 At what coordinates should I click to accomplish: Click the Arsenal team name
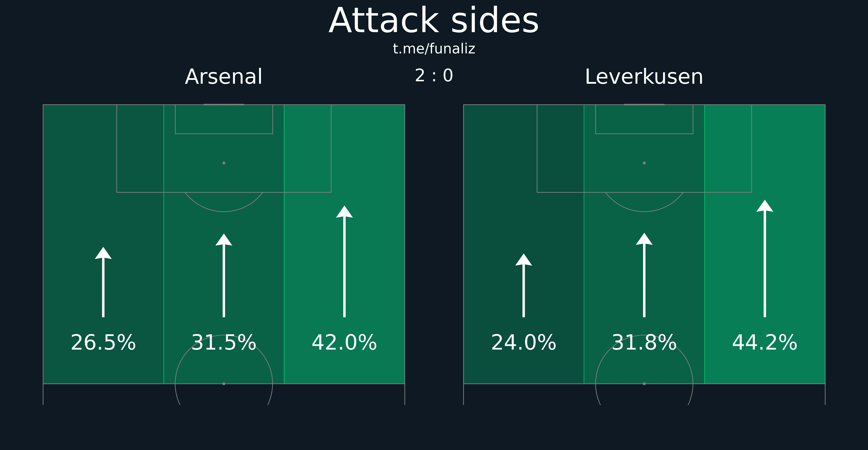(224, 77)
